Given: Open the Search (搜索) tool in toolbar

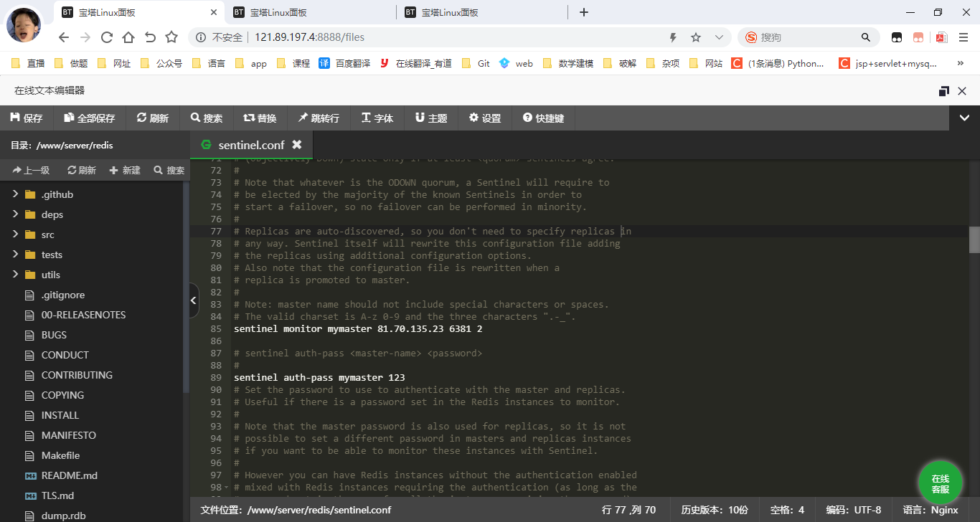Looking at the screenshot, I should (x=207, y=118).
